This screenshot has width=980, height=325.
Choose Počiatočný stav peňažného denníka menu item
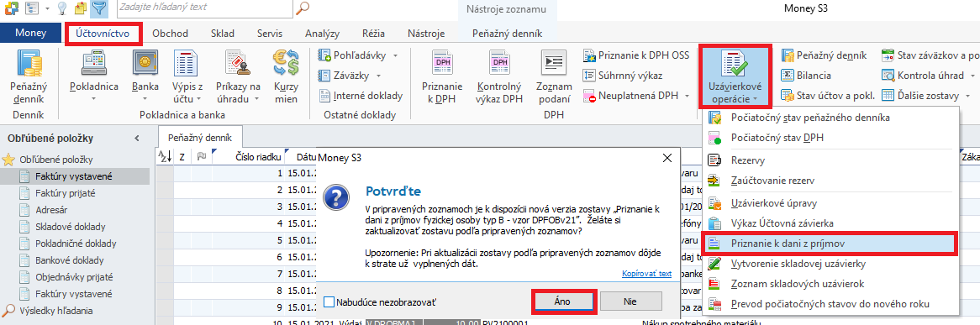tap(831, 118)
